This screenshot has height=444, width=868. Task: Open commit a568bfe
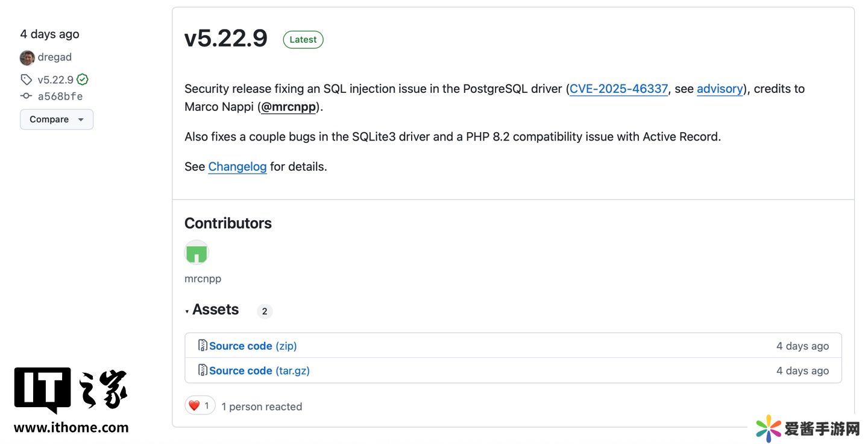(x=60, y=96)
